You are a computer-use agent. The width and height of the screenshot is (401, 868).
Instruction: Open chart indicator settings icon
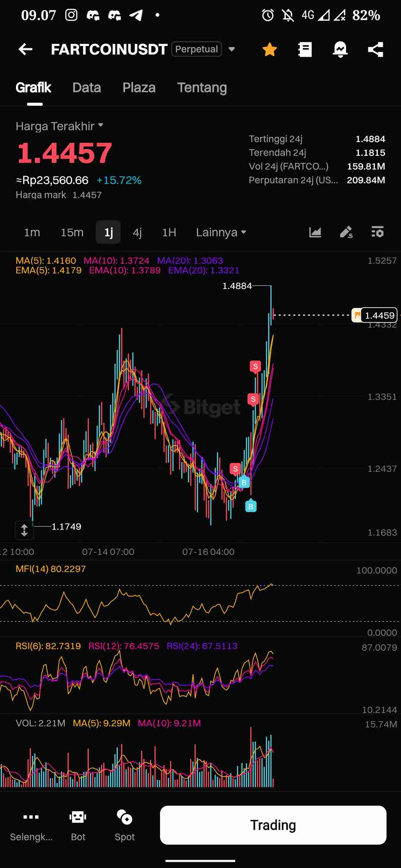378,232
